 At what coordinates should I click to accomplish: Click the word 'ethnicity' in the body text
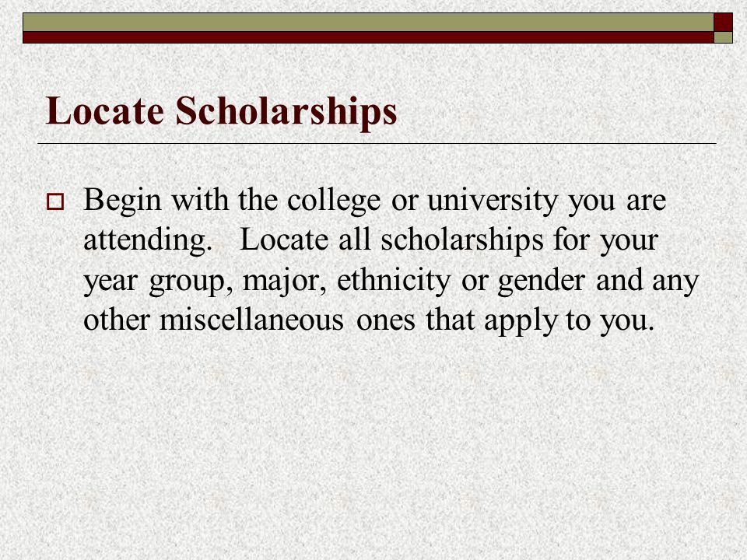pyautogui.click(x=394, y=281)
